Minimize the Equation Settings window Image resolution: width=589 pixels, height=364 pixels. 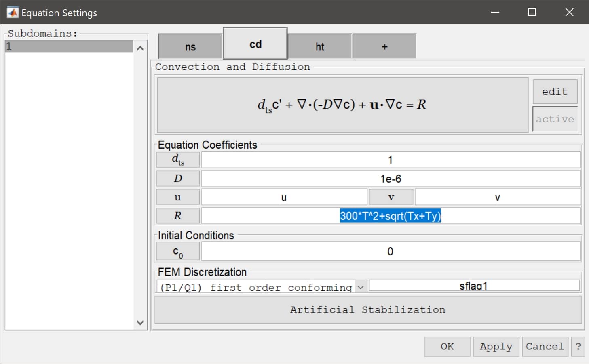pos(495,12)
